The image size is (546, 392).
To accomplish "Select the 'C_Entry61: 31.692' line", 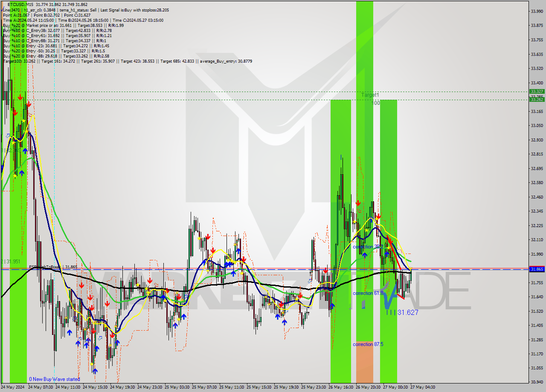I will (x=57, y=35).
